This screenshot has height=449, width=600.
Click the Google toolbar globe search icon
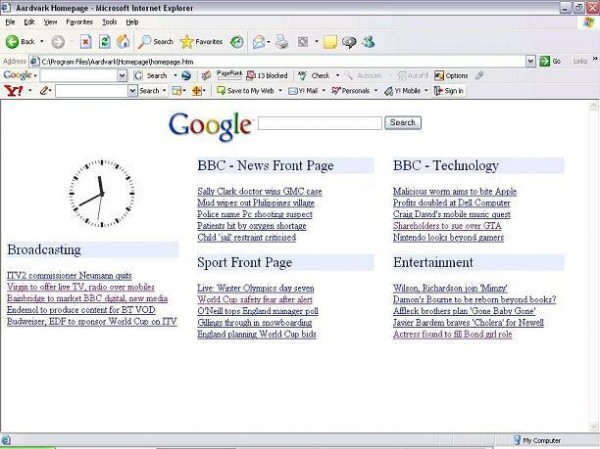click(186, 75)
